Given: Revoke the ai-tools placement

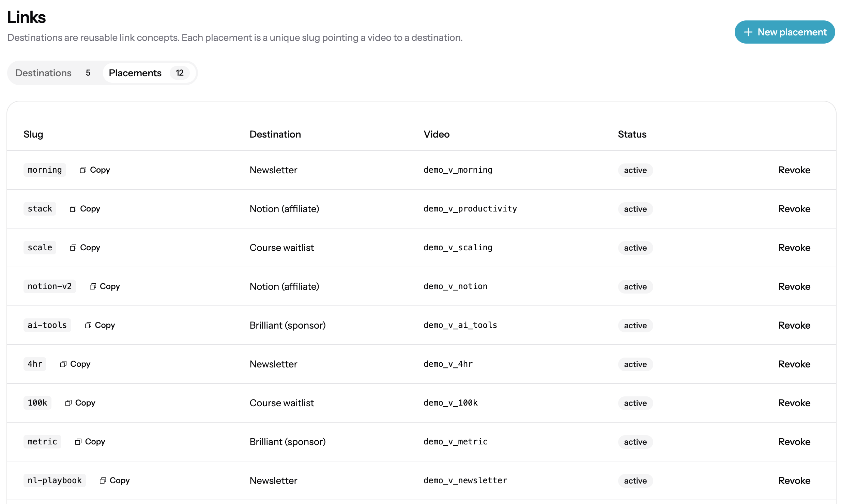Looking at the screenshot, I should point(794,325).
